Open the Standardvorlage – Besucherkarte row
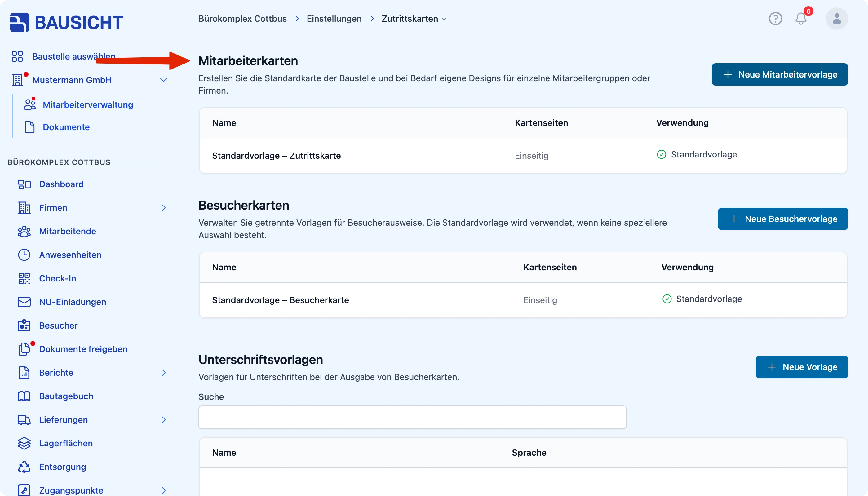The image size is (868, 496). coord(523,300)
